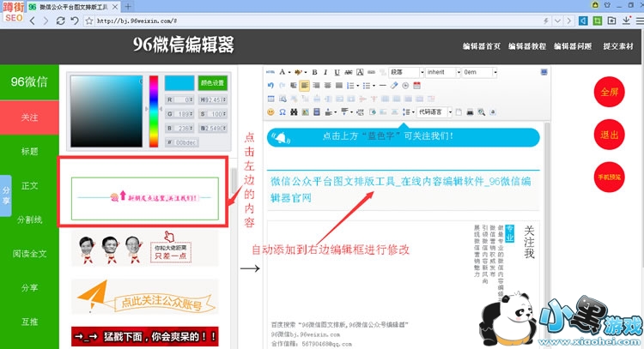
Task: Open the 提交素材 header link
Action: [618, 46]
